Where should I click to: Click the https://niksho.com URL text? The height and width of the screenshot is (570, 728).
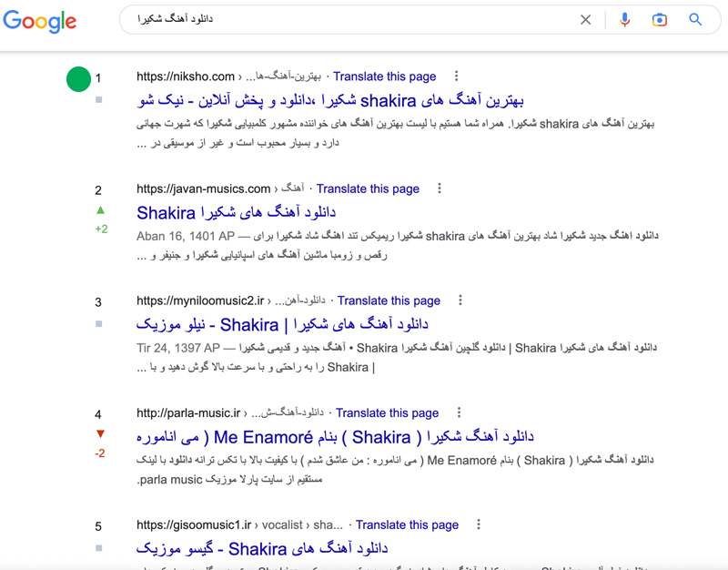point(186,76)
